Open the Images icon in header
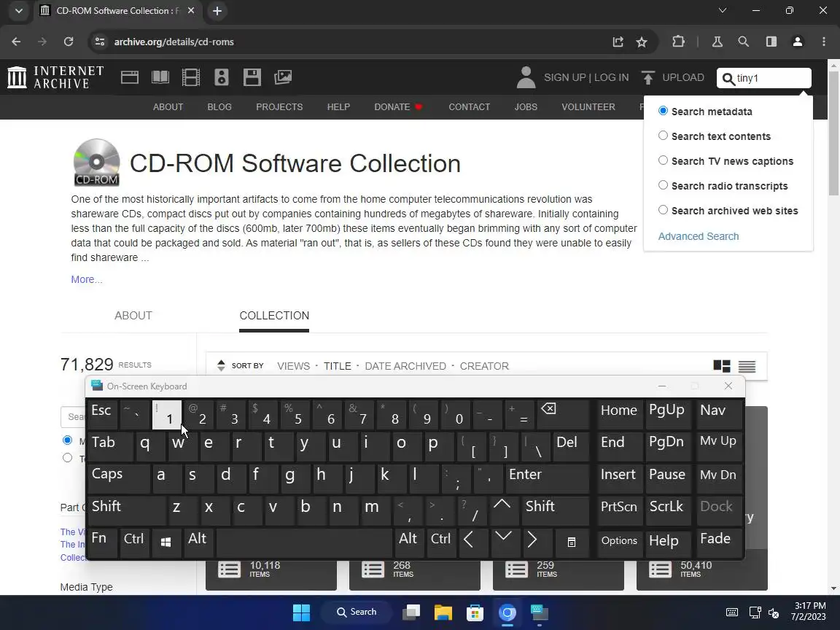Viewport: 840px width, 630px height. [x=283, y=78]
